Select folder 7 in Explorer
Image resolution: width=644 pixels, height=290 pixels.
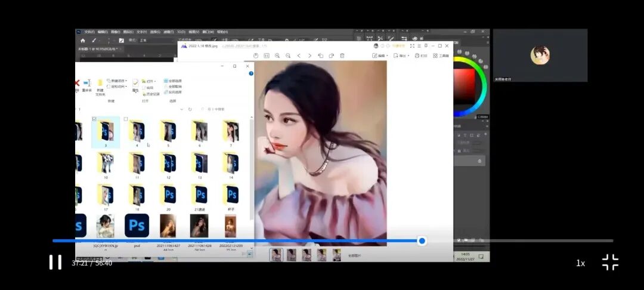point(231,134)
